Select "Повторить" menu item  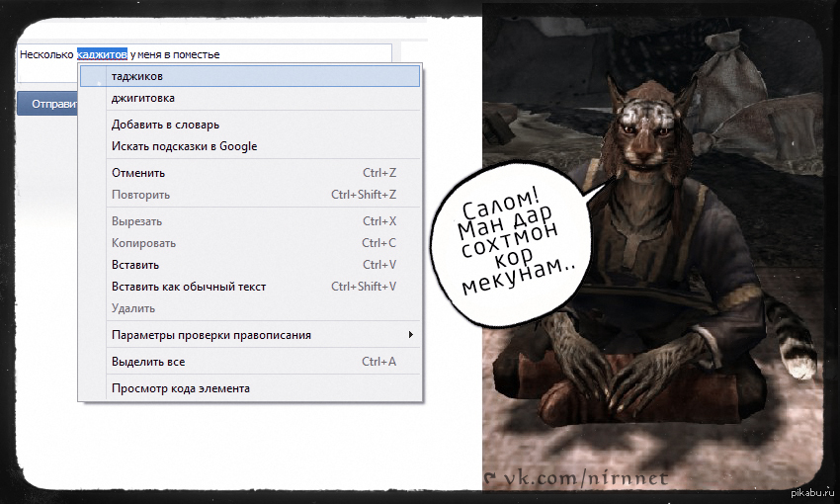pyautogui.click(x=250, y=195)
